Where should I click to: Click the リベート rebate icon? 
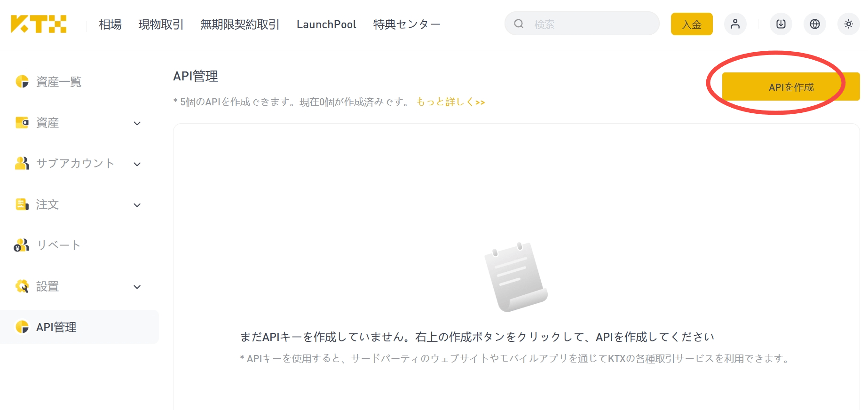pyautogui.click(x=22, y=245)
